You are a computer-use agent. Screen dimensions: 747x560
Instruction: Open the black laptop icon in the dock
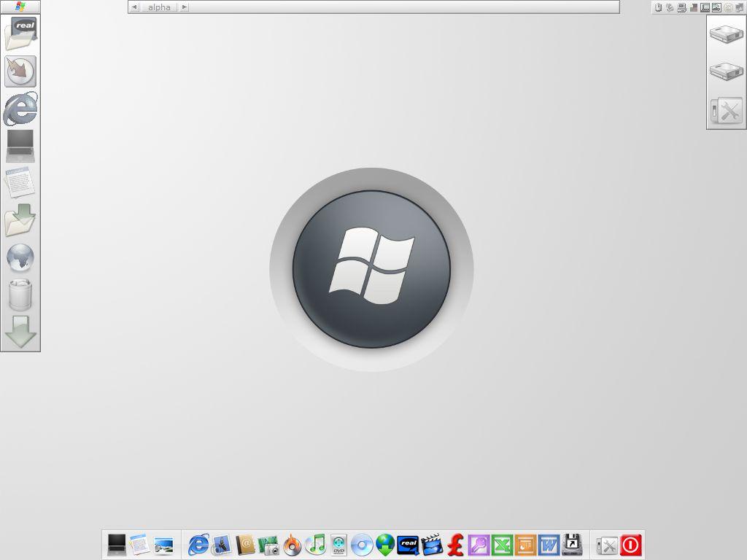[116, 545]
